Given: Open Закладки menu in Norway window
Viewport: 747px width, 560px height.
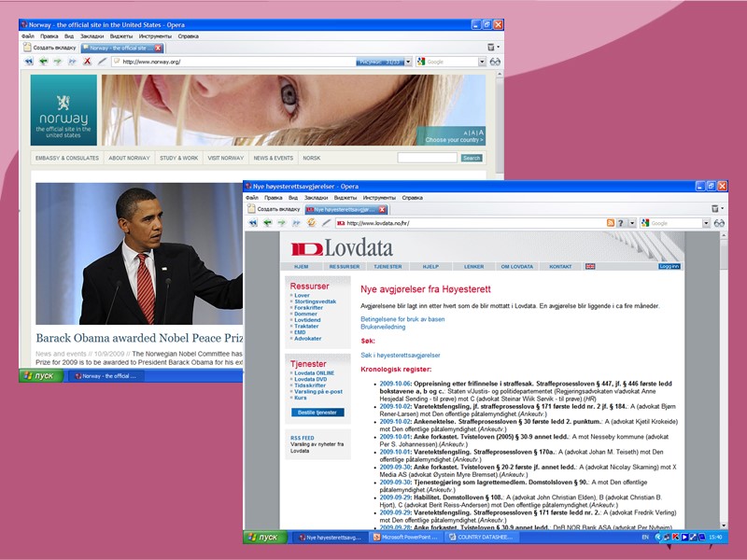Looking at the screenshot, I should click(x=92, y=36).
